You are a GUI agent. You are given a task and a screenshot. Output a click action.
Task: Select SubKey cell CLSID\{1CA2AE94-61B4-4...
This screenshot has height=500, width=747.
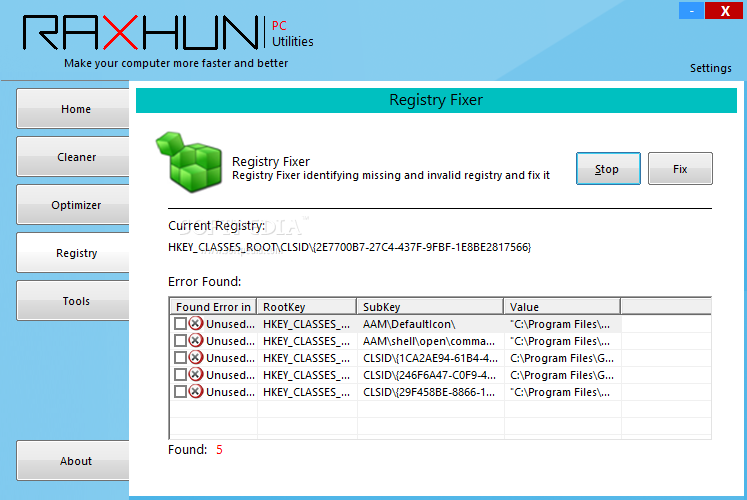click(430, 358)
